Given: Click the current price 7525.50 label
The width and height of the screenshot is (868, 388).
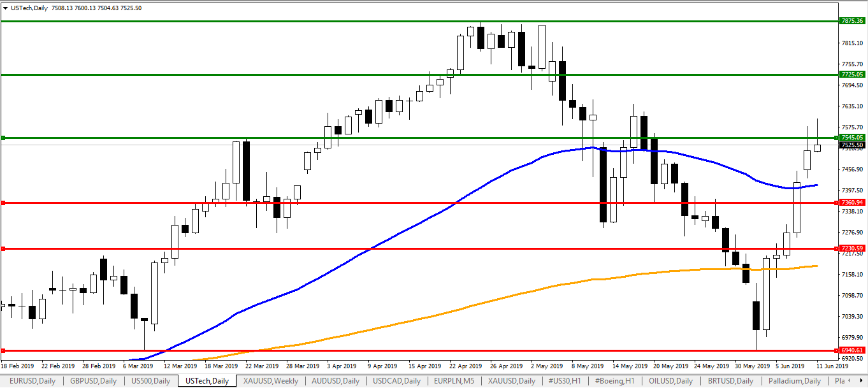Looking at the screenshot, I should [852, 145].
